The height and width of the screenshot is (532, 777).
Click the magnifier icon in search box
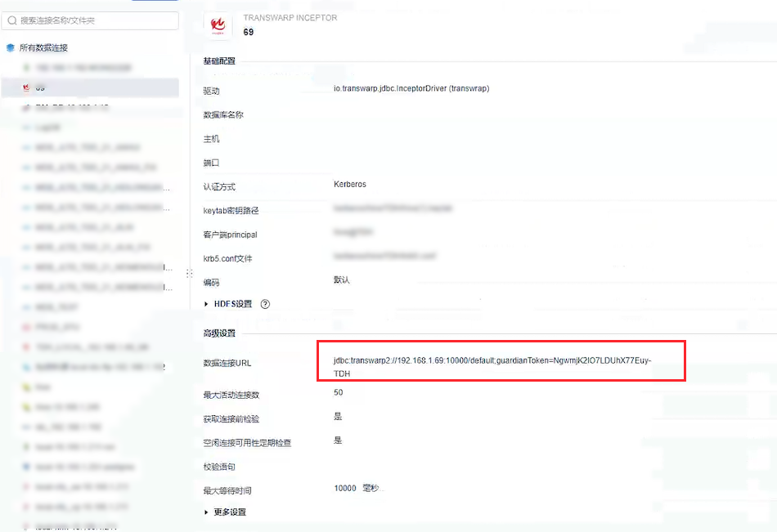(x=12, y=20)
